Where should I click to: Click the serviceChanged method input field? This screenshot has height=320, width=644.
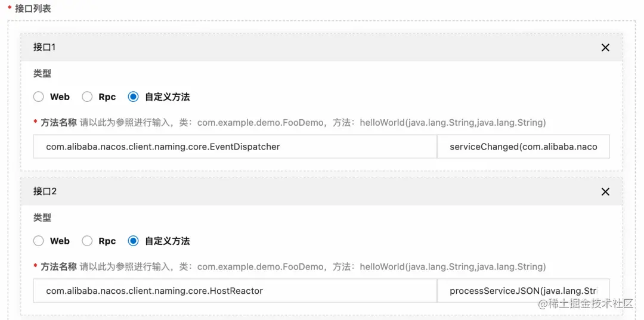tap(524, 147)
